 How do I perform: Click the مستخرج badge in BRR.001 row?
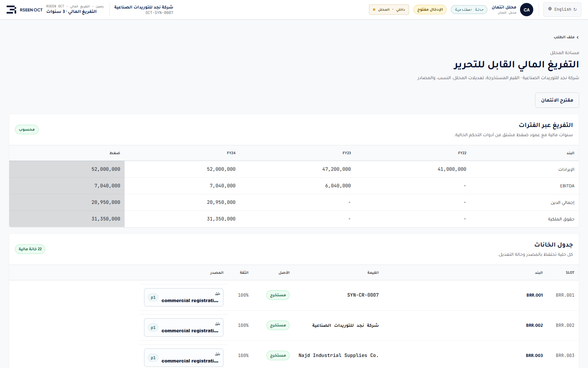click(278, 295)
